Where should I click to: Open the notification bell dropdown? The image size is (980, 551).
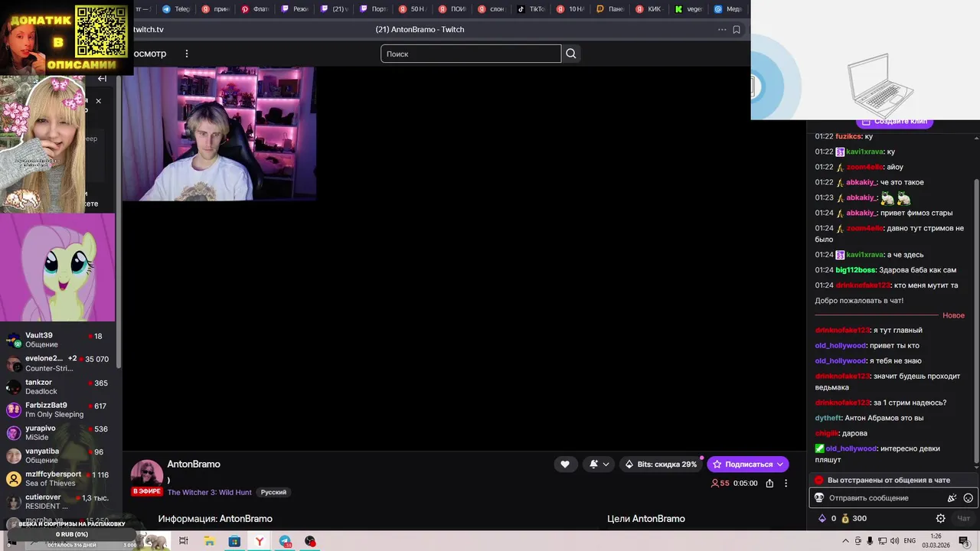click(x=599, y=464)
